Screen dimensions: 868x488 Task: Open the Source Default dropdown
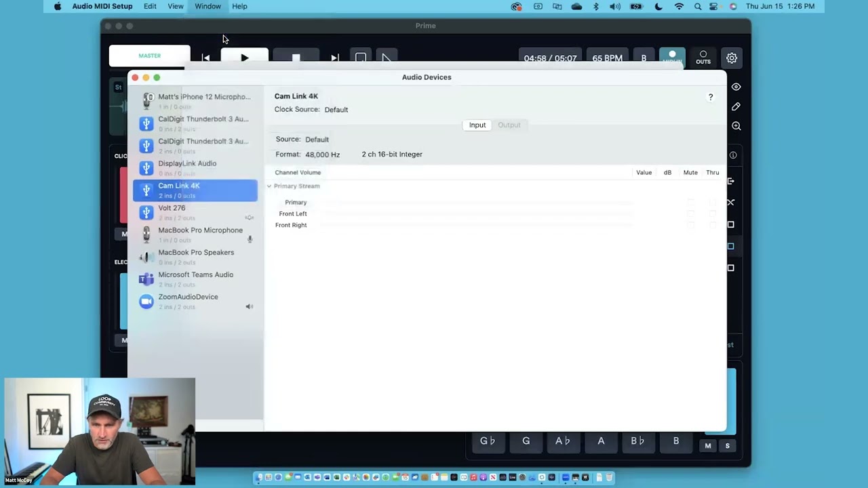pos(317,140)
